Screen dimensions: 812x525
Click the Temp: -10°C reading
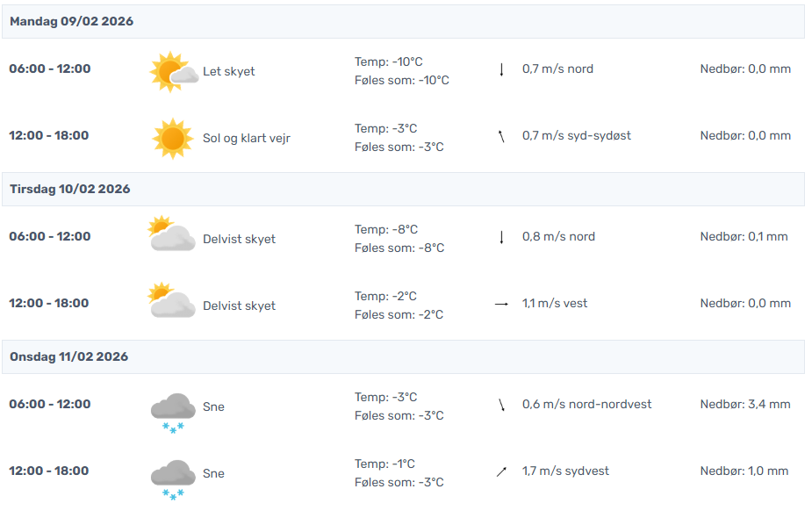[388, 61]
